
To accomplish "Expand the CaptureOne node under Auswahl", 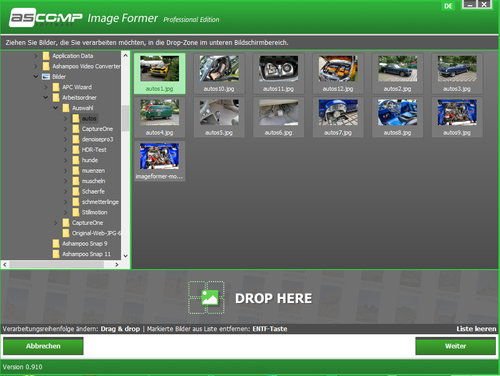I will point(66,129).
